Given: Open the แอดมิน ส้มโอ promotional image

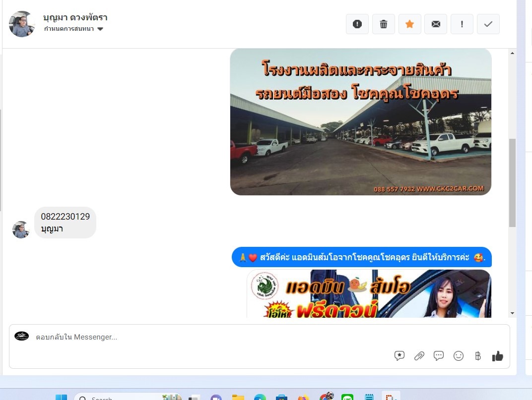Looking at the screenshot, I should pos(369,293).
